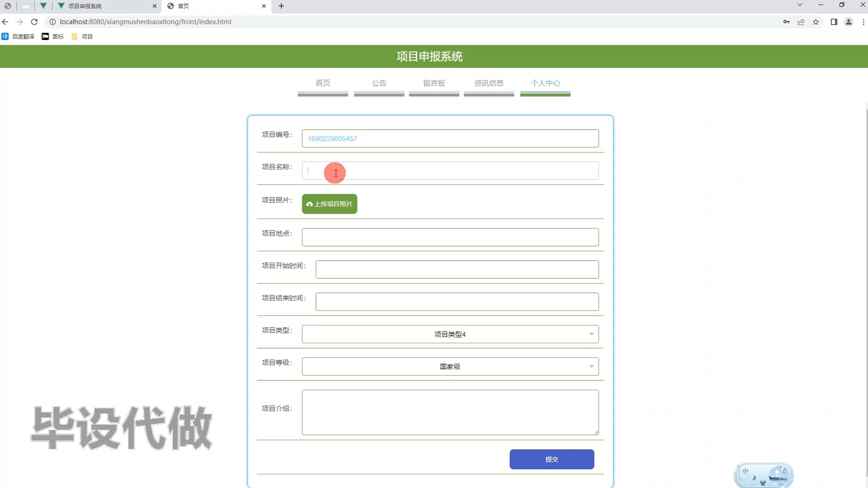This screenshot has height=488, width=868.
Task: Expand the 项目等级 dropdown
Action: click(450, 366)
